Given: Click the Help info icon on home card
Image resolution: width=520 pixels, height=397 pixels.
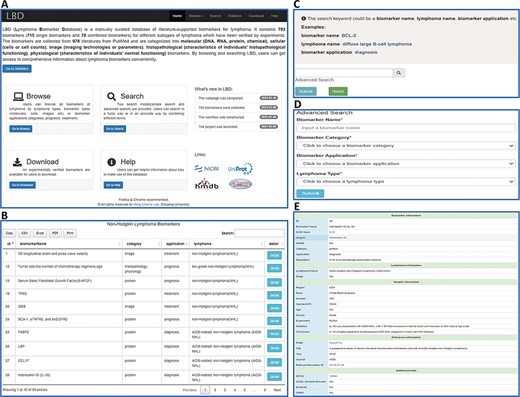Looking at the screenshot, I should 111,162.
